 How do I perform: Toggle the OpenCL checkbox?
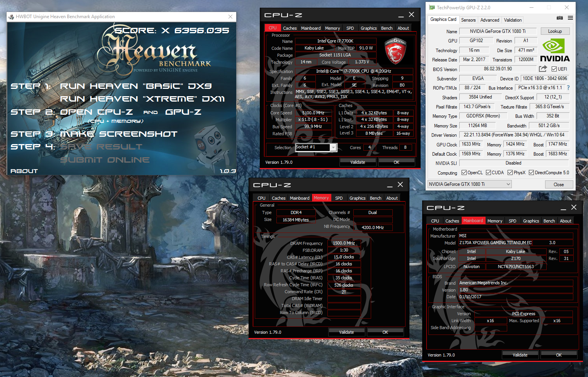[464, 173]
